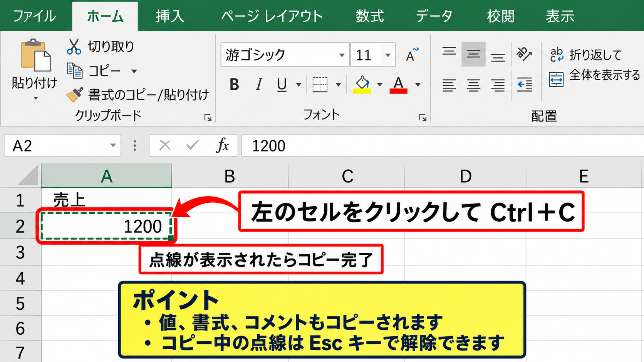Apply bold with the B button

(x=234, y=85)
